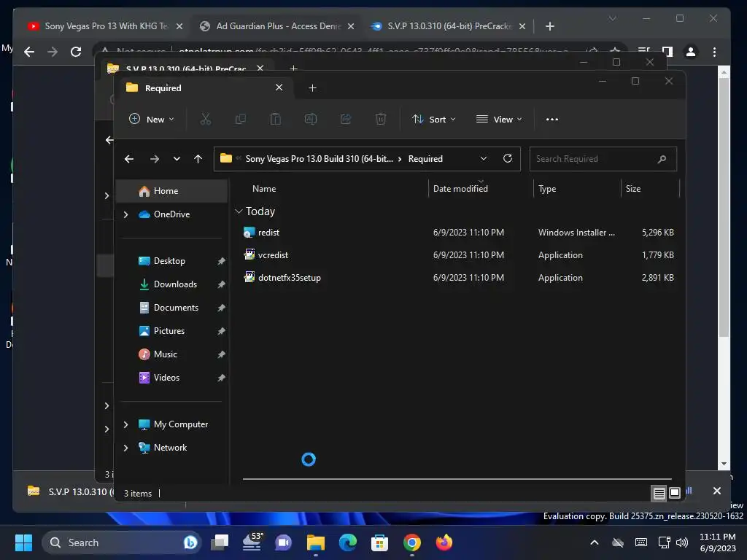Select Home in navigation pane
The image size is (747, 560).
click(x=172, y=191)
